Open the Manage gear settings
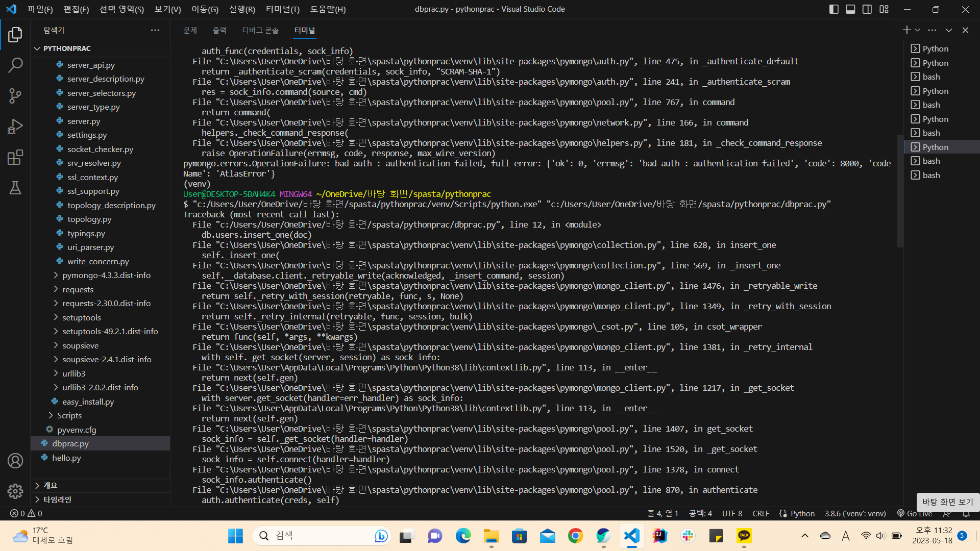This screenshot has width=980, height=551. [15, 491]
